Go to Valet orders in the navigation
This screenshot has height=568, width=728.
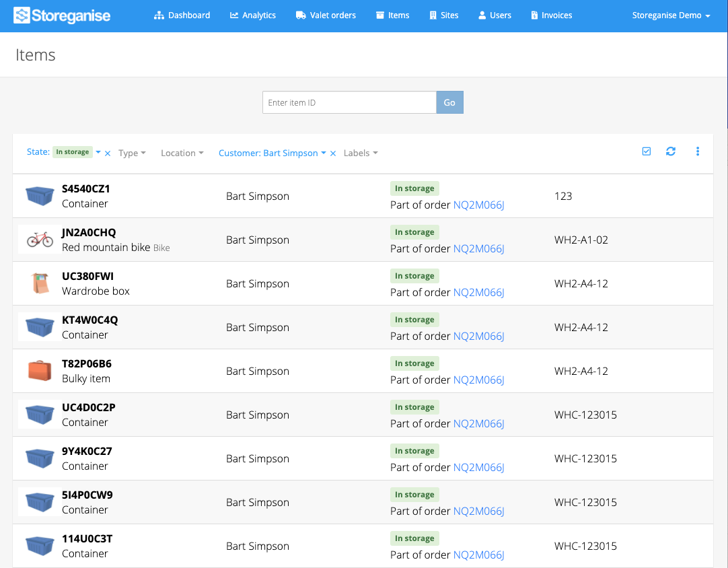click(x=326, y=15)
